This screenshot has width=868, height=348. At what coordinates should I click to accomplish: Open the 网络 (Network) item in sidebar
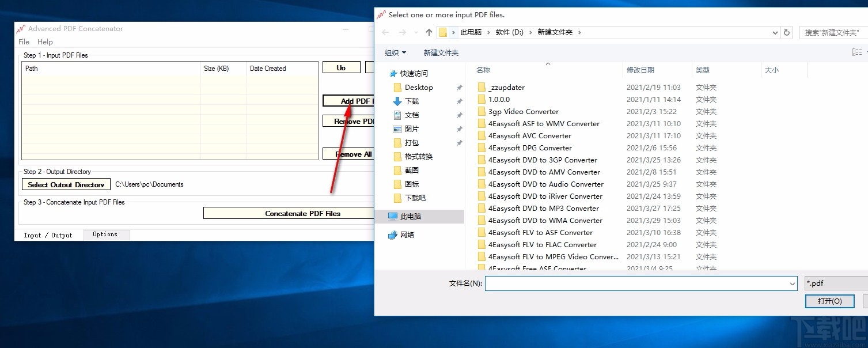tap(408, 234)
